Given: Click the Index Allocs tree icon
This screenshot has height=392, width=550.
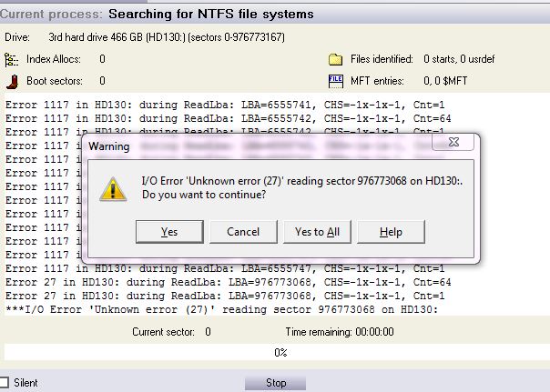Looking at the screenshot, I should click(12, 59).
